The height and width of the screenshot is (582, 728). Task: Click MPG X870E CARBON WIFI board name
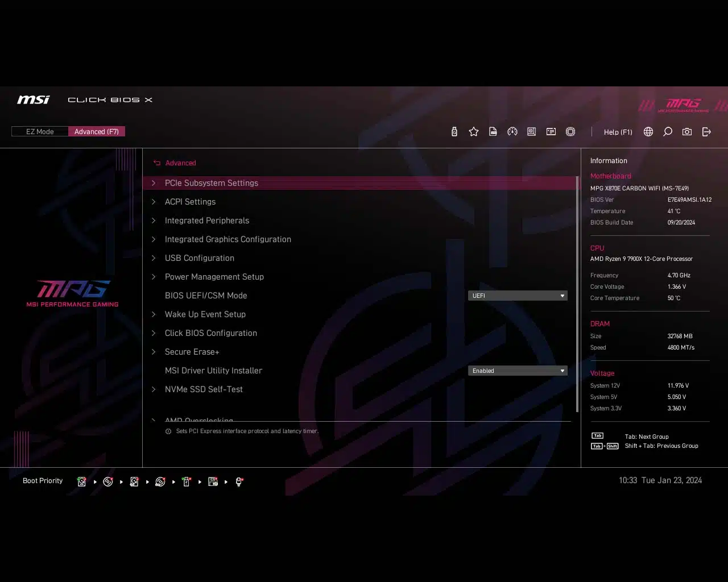[639, 189]
